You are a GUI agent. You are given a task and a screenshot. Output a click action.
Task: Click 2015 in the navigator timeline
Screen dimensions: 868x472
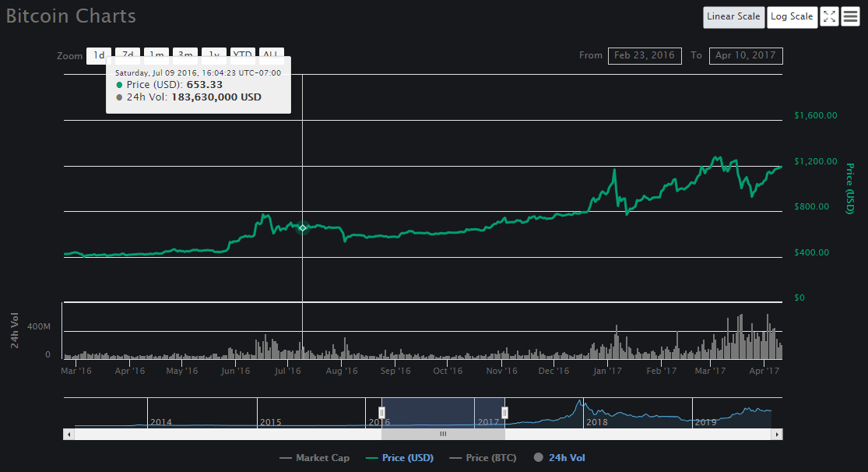click(x=270, y=422)
